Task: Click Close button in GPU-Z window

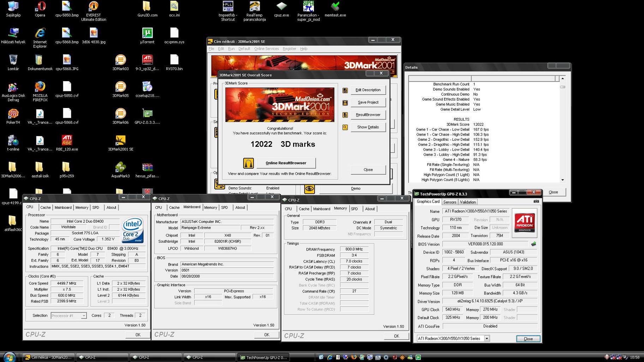Action: pyautogui.click(x=528, y=339)
